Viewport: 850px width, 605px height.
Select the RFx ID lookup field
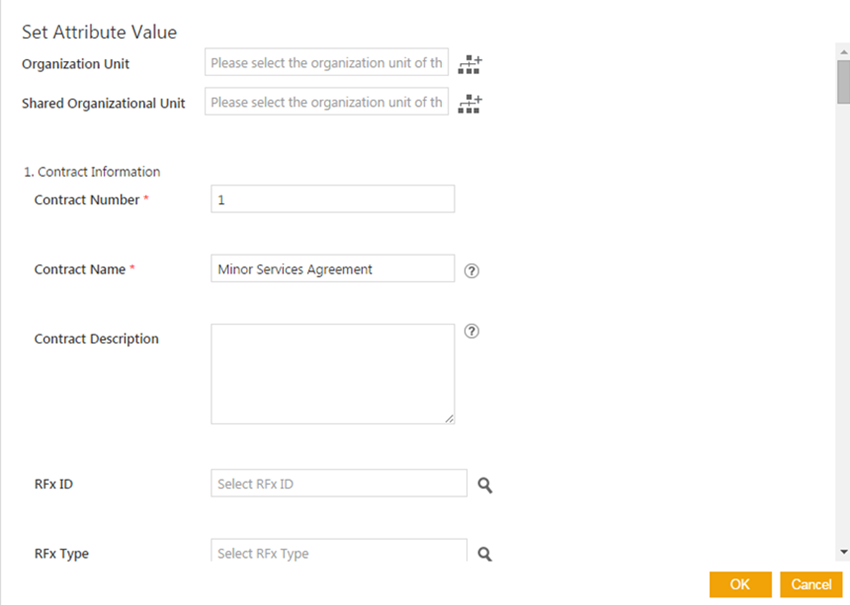(338, 484)
